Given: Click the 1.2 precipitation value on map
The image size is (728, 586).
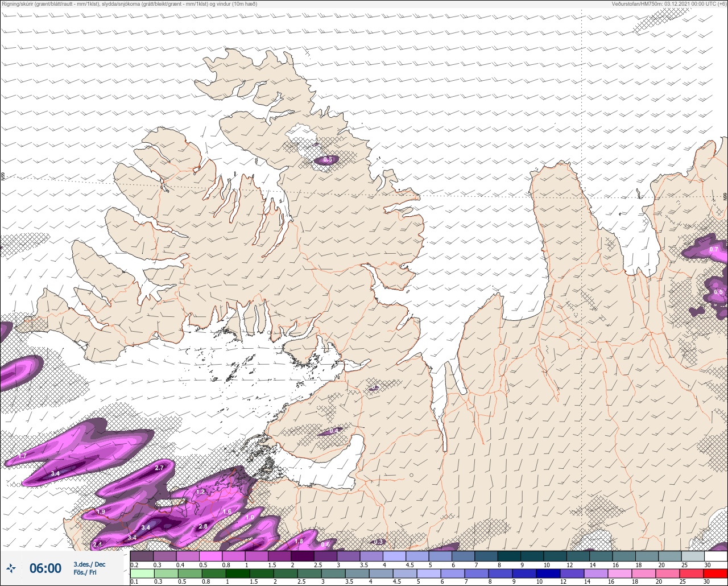Looking at the screenshot, I should 200,492.
